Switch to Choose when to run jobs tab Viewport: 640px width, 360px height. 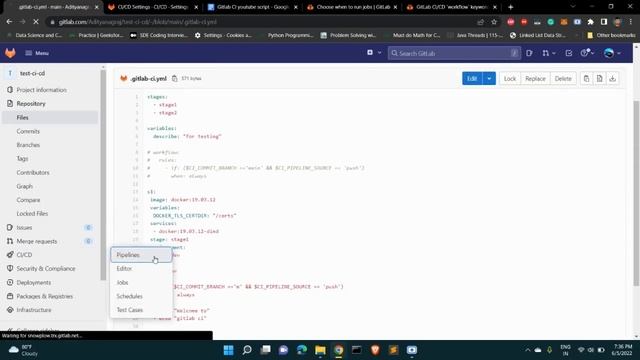click(x=352, y=7)
